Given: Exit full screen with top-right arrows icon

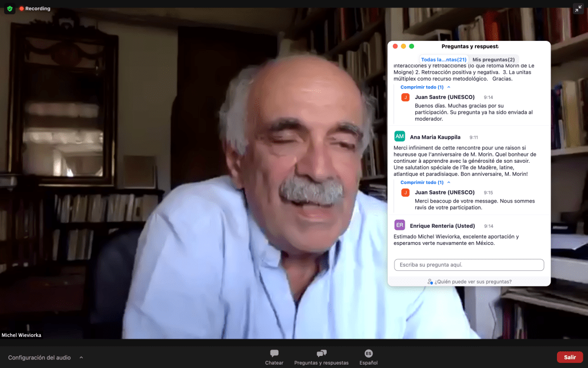Looking at the screenshot, I should click(578, 9).
